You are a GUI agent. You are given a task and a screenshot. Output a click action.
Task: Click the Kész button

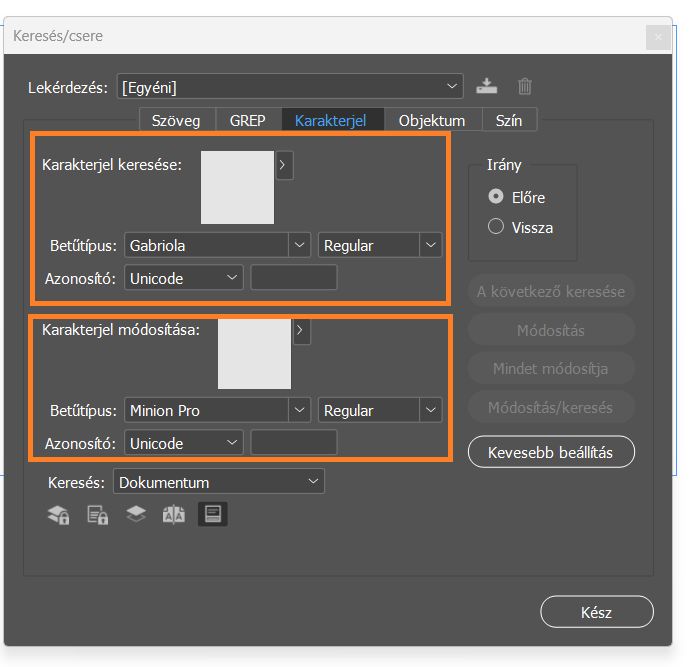(x=597, y=612)
